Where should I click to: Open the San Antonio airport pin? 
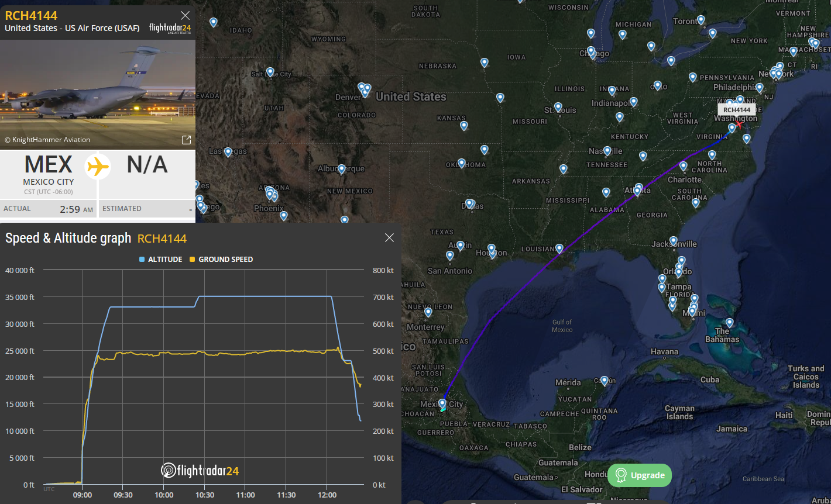click(449, 256)
